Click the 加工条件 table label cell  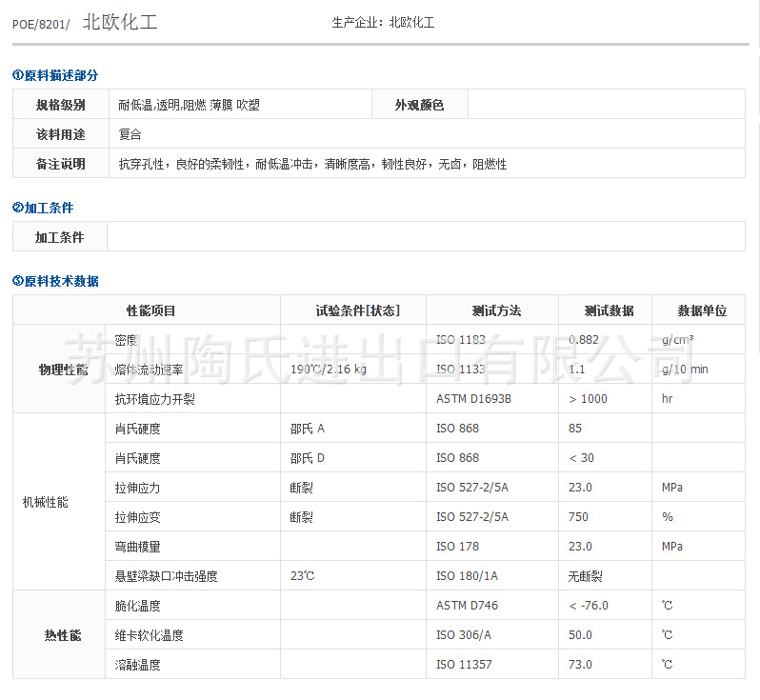pyautogui.click(x=60, y=237)
